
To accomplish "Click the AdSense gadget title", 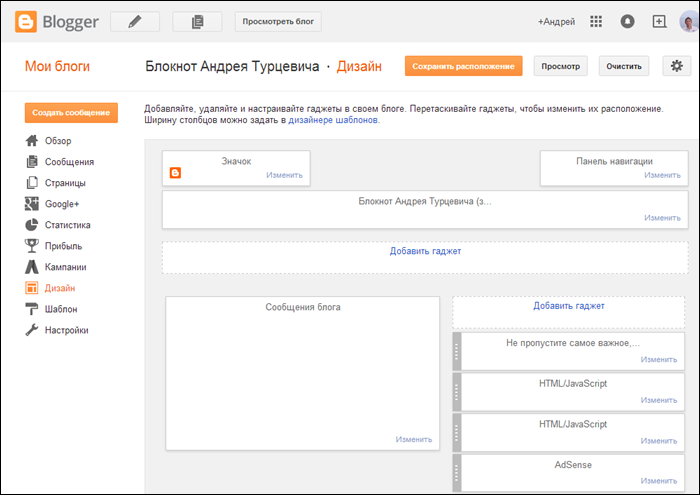I will point(573,465).
